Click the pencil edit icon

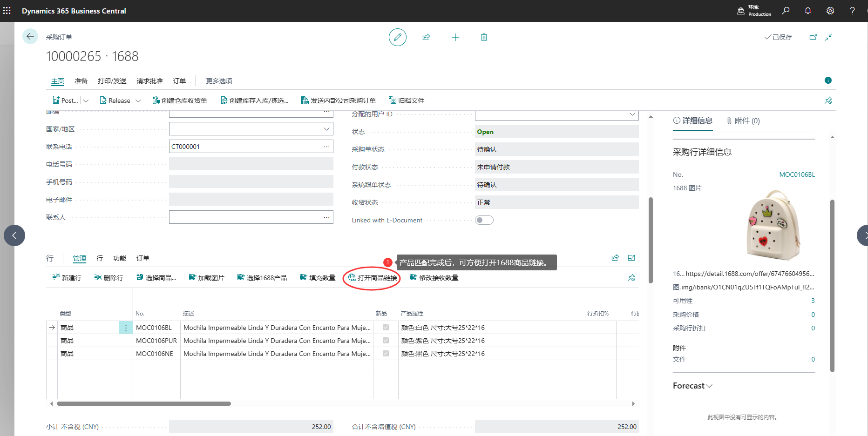[397, 37]
